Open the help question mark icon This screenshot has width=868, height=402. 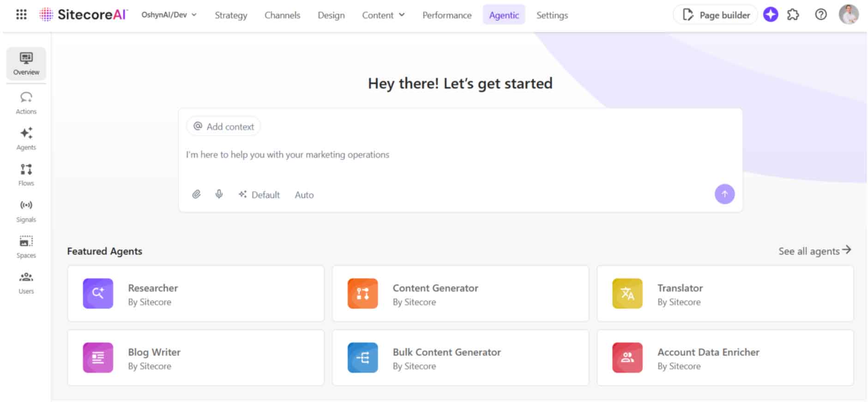[x=820, y=15]
